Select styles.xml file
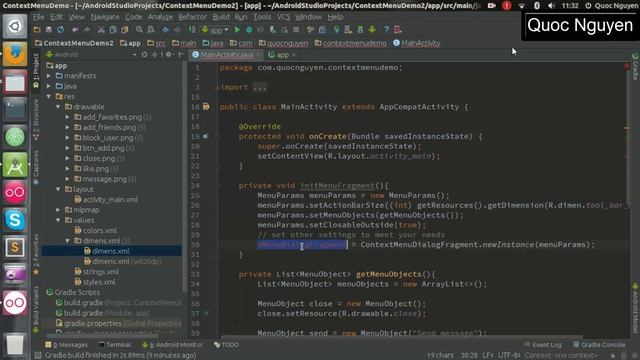This screenshot has width=640, height=360. click(x=95, y=282)
